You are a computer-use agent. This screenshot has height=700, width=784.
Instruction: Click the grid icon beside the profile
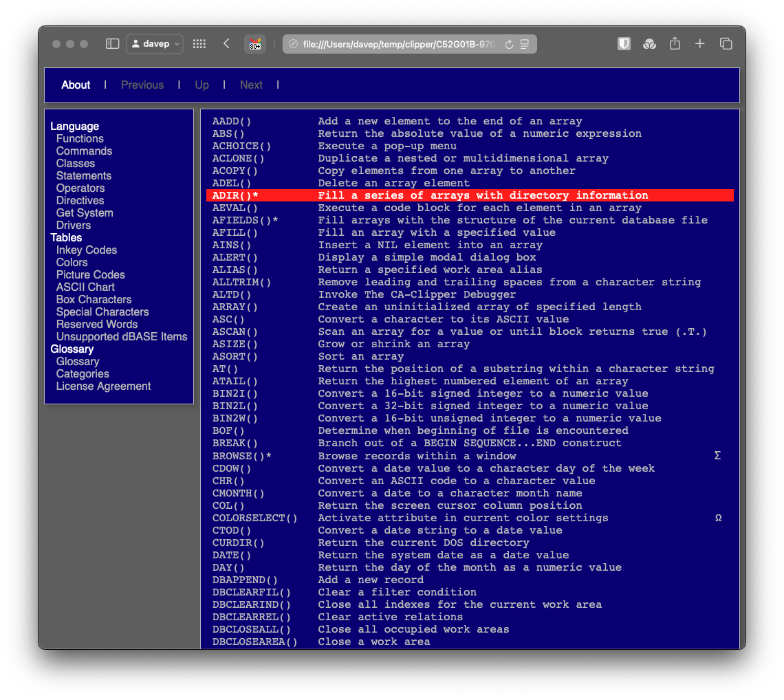(x=199, y=43)
